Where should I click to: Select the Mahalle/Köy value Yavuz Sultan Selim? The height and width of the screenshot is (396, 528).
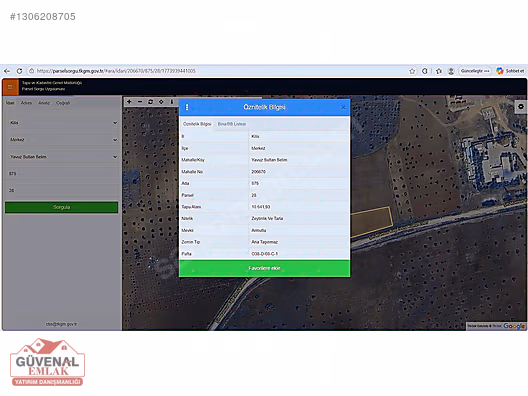tap(269, 160)
